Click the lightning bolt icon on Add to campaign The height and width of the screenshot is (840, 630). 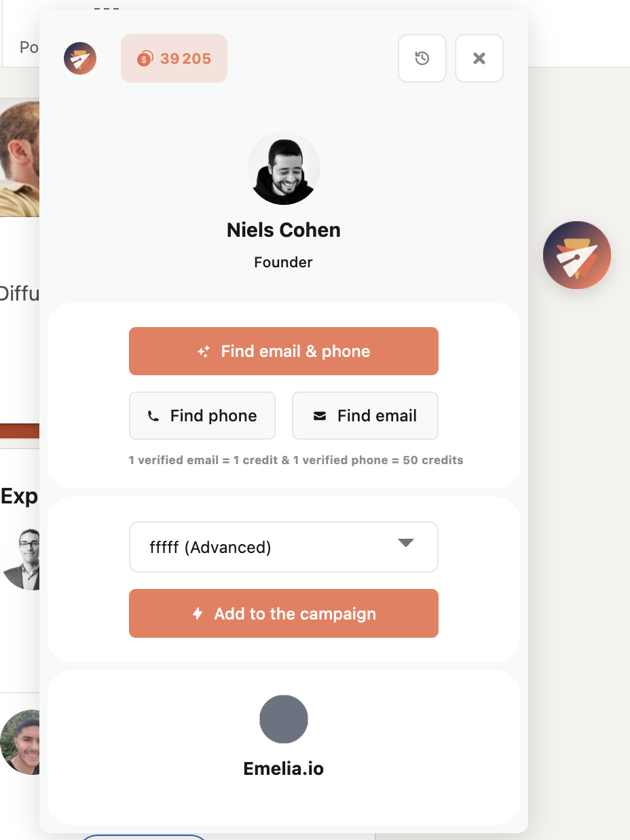click(198, 614)
